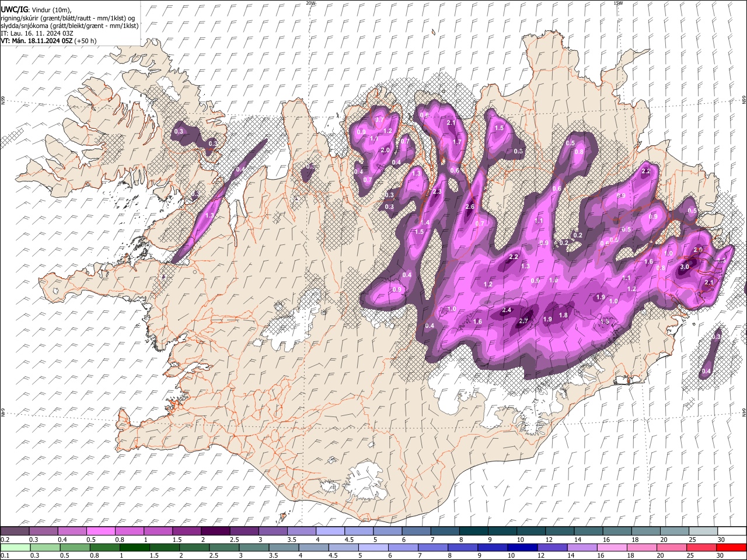Click the (+50 h) forecast offset

pyautogui.click(x=86, y=41)
